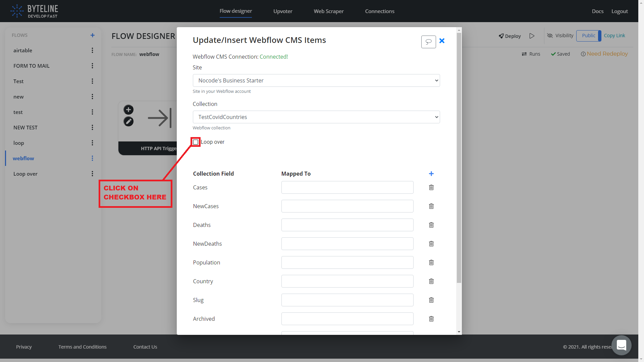Click the Slug mapped-to input

click(x=347, y=300)
